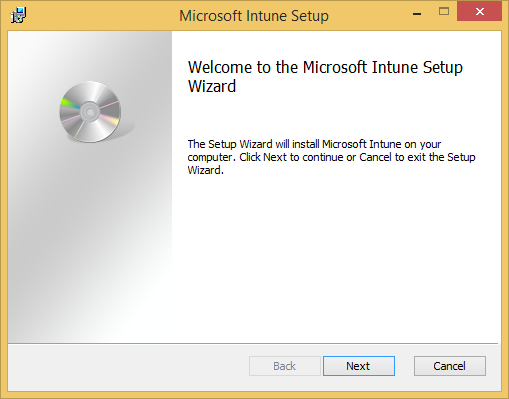Image resolution: width=509 pixels, height=399 pixels.
Task: Click the footer gap between Next and Cancel
Action: click(404, 366)
